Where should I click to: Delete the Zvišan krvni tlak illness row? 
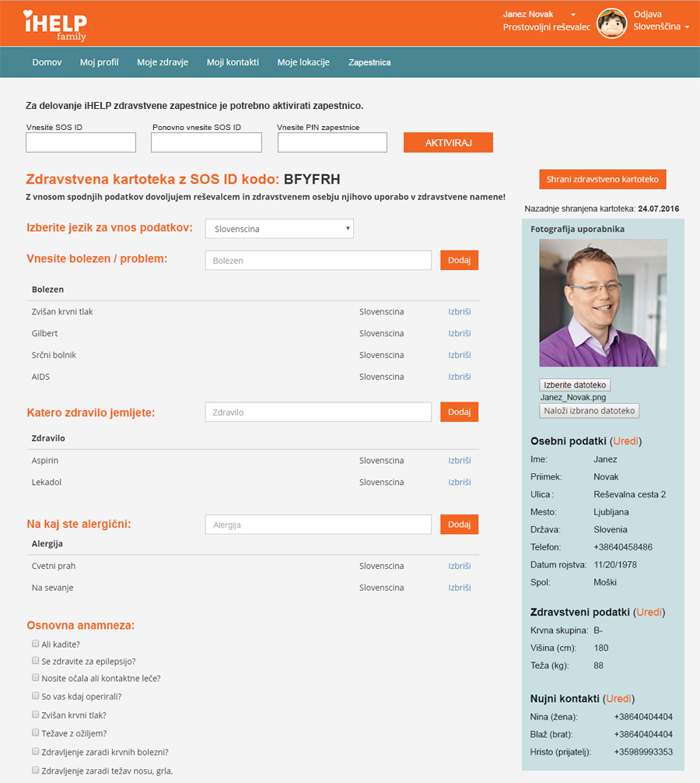coord(460,311)
